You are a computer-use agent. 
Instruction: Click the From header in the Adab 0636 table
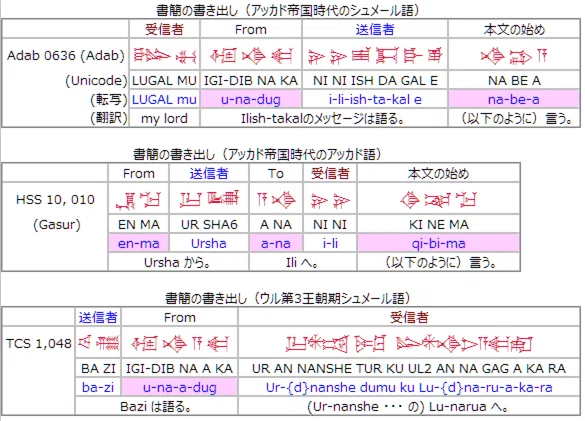pyautogui.click(x=251, y=29)
